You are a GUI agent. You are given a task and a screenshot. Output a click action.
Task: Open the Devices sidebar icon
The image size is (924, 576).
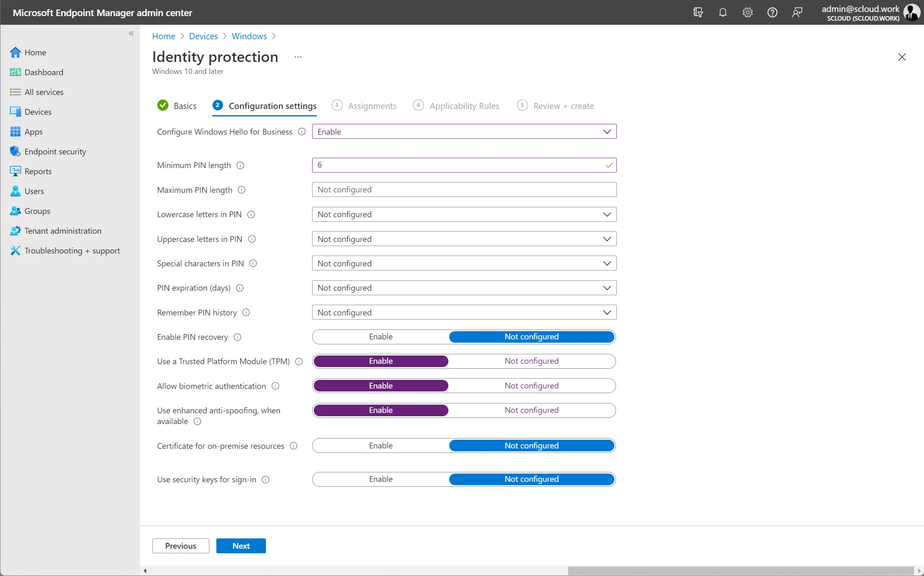tap(15, 112)
